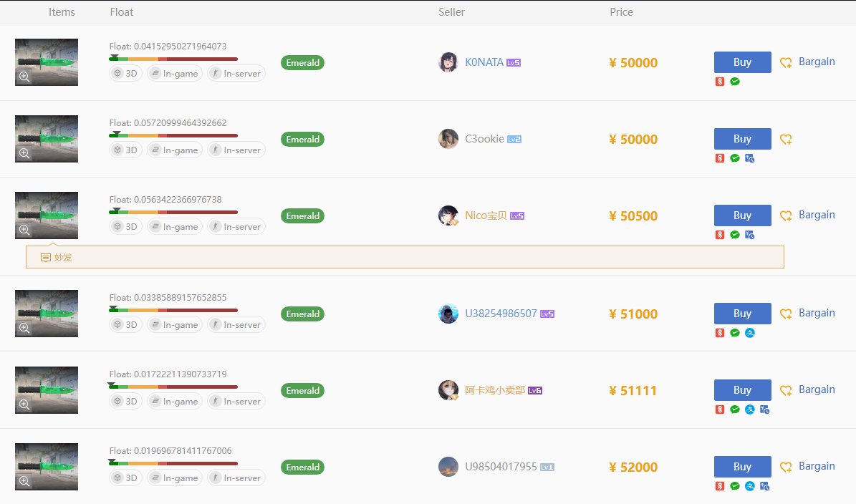
Task: Buy C3ookie's ¥50000 listing
Action: [742, 139]
